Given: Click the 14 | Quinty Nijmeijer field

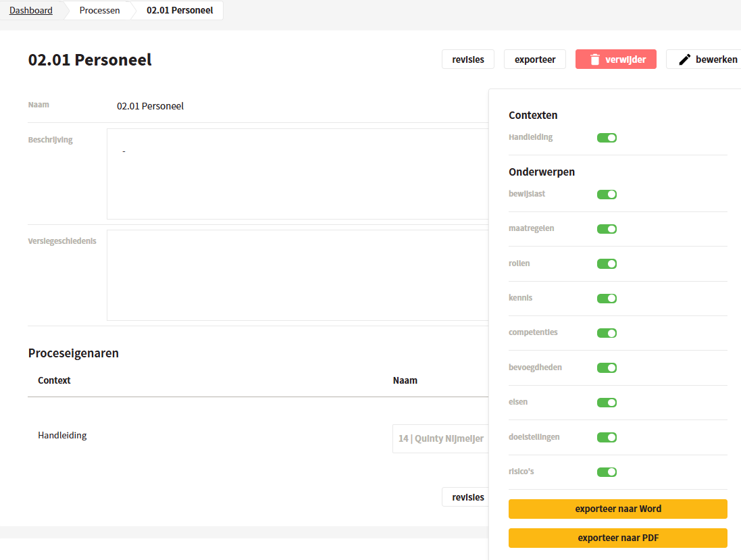Looking at the screenshot, I should pos(440,439).
